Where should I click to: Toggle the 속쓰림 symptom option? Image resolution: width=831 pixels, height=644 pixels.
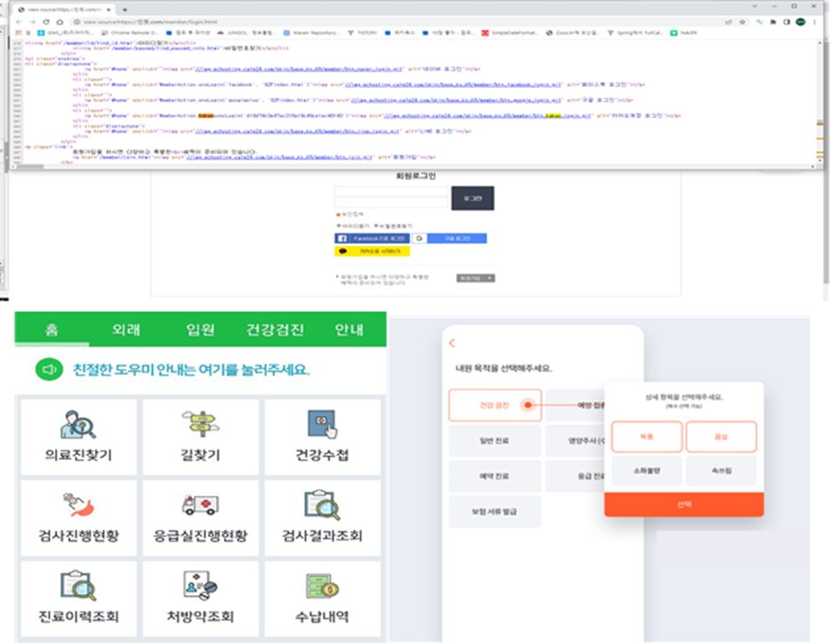[x=721, y=470]
